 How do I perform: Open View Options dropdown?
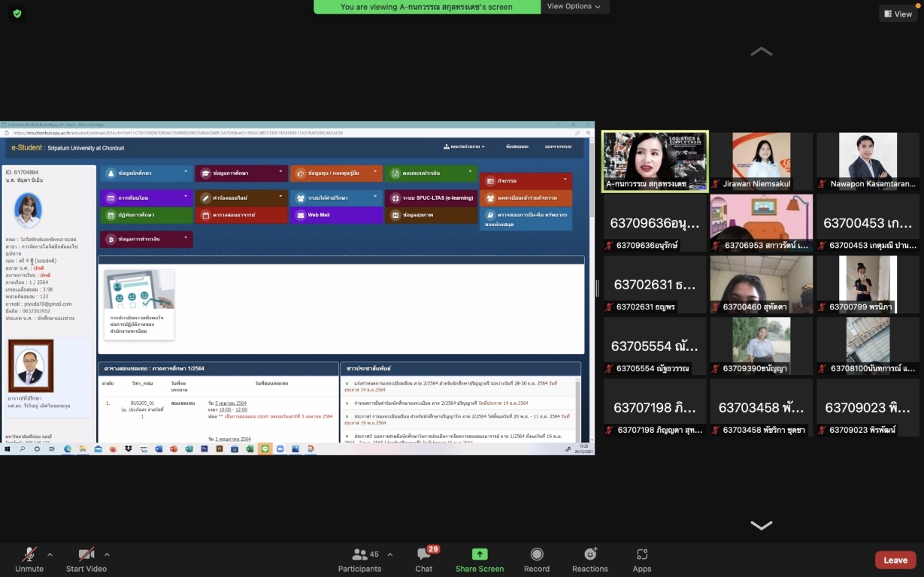pos(575,7)
